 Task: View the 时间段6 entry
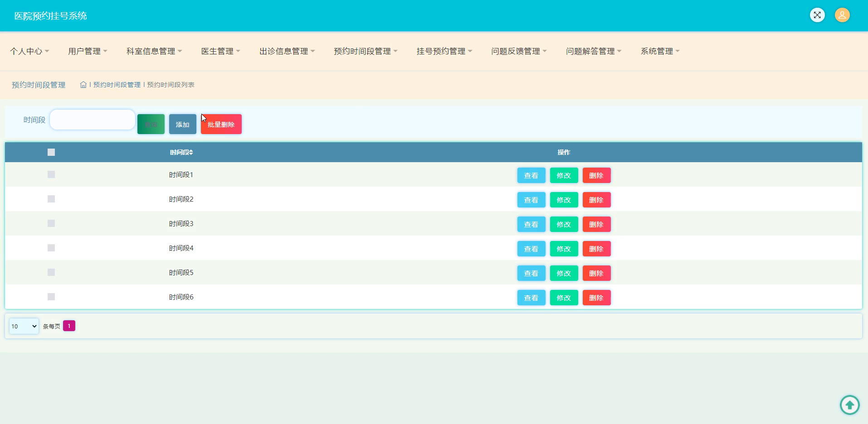point(531,298)
